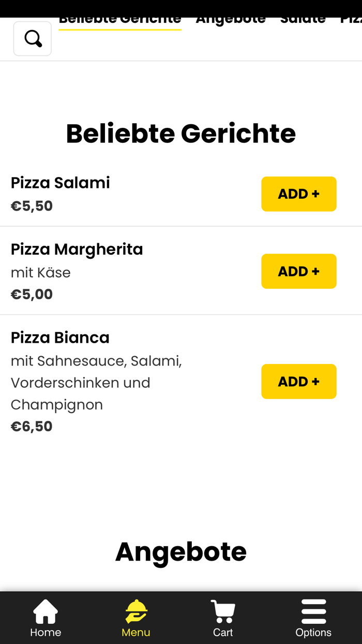Click the Pizza Bianca description text

tap(96, 382)
